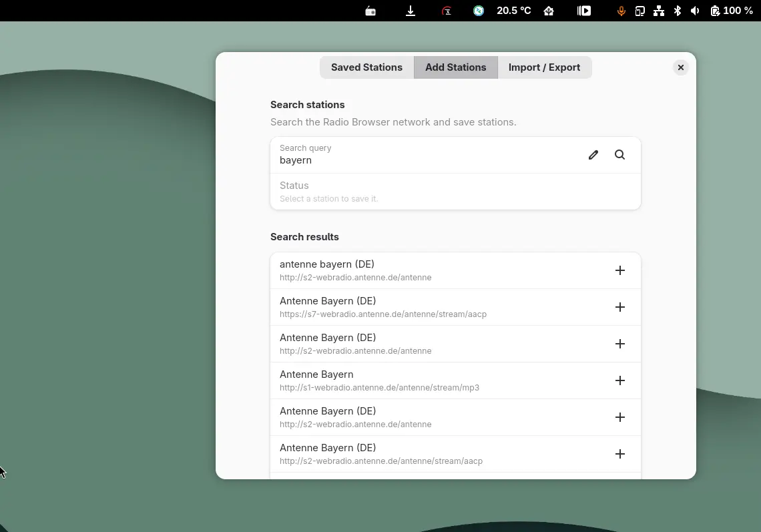Open Bluetooth indicator in system tray
The image size is (761, 532).
point(677,11)
